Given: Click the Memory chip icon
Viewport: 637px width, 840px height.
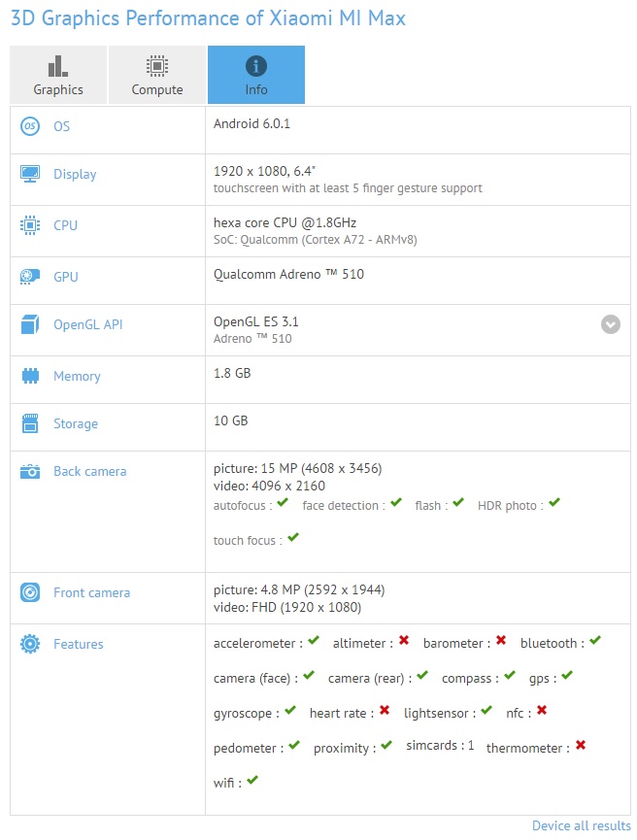Looking at the screenshot, I should (30, 376).
